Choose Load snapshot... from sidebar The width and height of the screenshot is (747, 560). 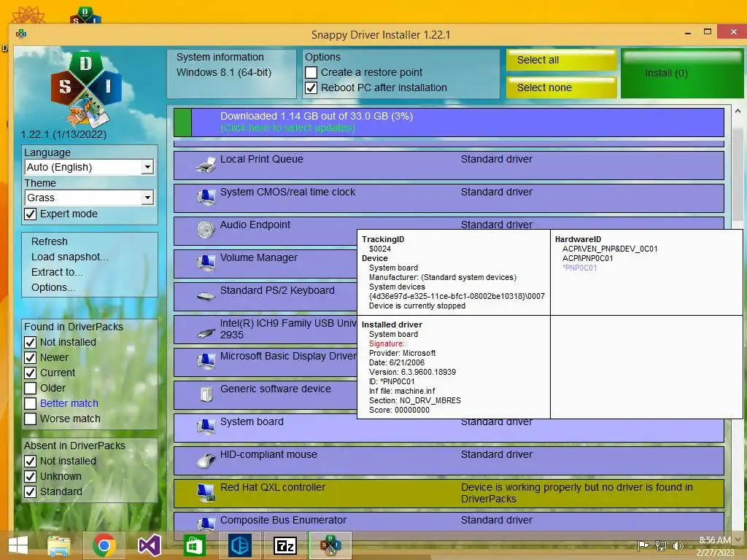tap(69, 257)
